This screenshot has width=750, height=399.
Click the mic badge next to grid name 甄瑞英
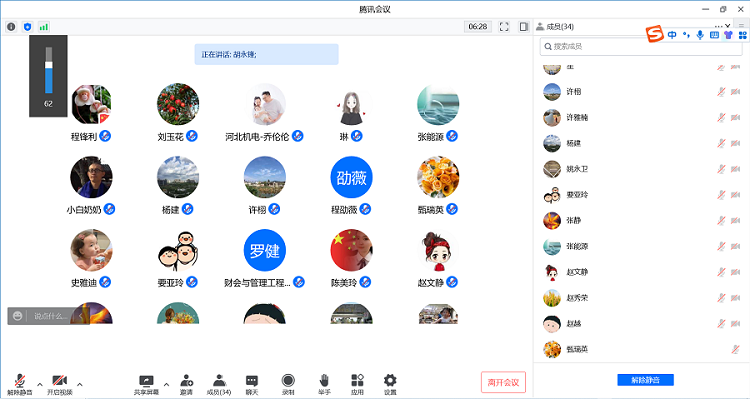click(452, 209)
